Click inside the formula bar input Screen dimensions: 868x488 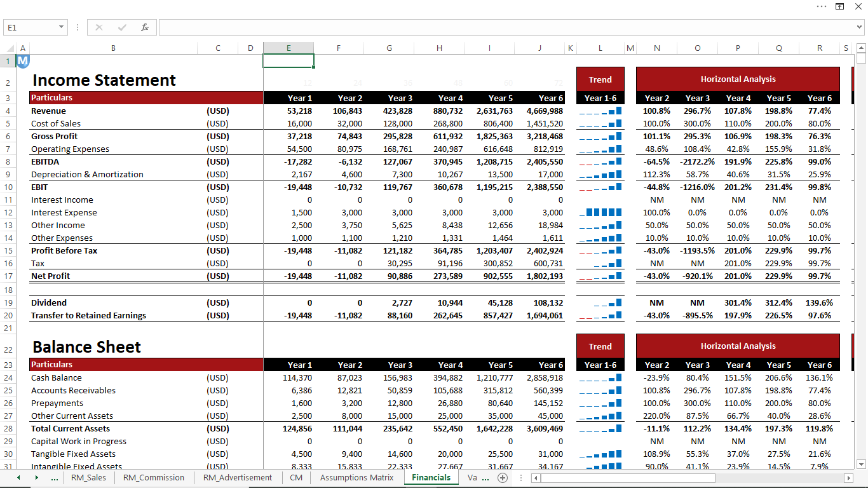click(x=506, y=27)
